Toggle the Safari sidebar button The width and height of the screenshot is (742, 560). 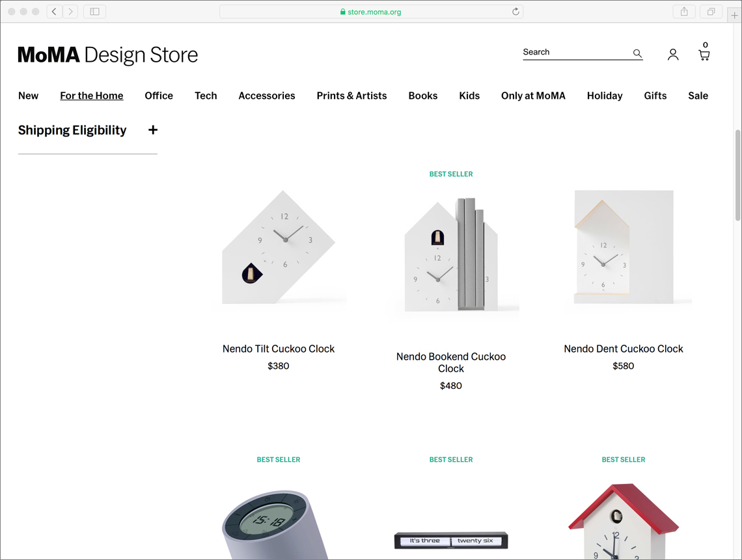[94, 11]
